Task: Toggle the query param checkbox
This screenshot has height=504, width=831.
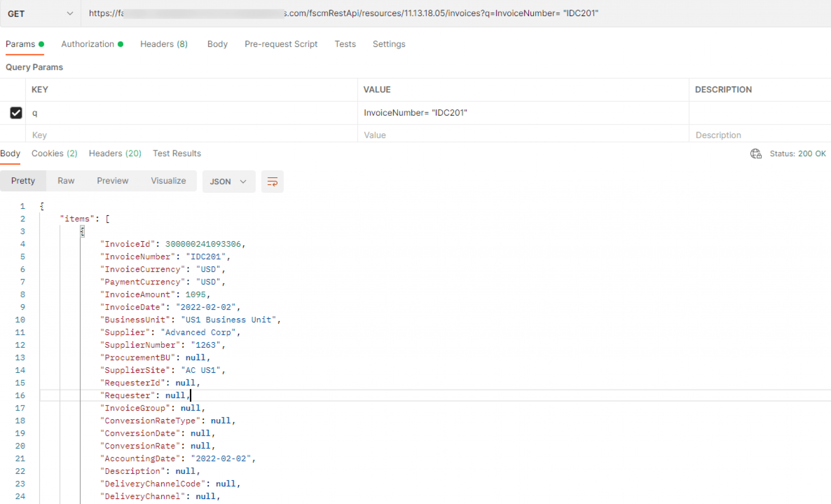Action: pos(16,113)
